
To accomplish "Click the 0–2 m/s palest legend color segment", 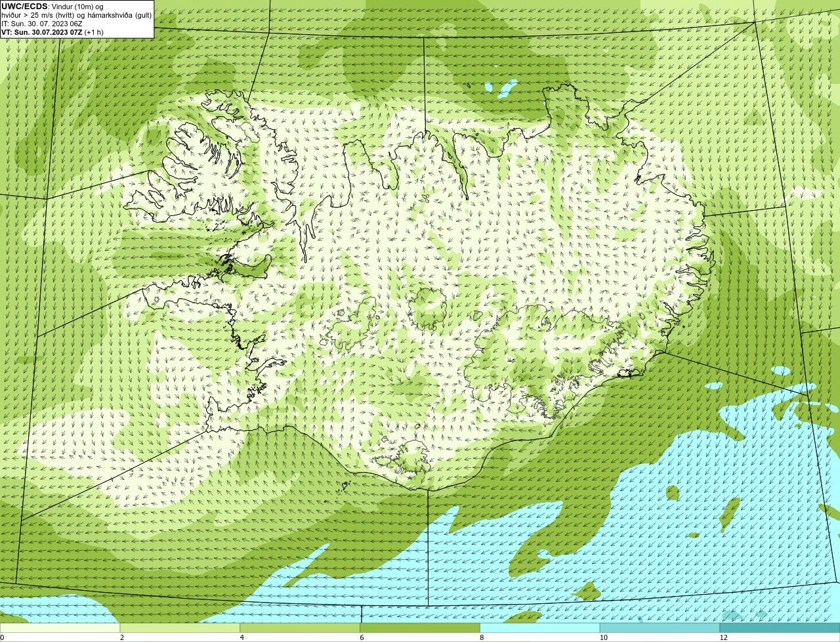I will click(60, 628).
